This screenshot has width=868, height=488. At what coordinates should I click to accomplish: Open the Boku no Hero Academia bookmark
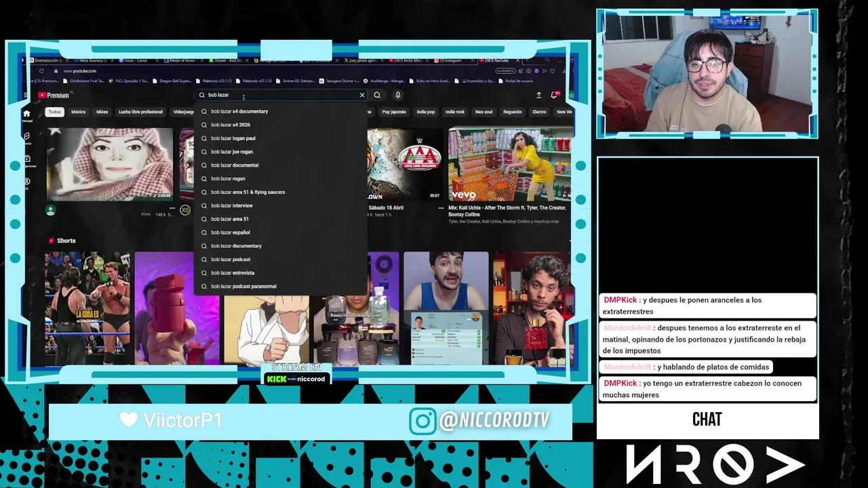coord(431,81)
